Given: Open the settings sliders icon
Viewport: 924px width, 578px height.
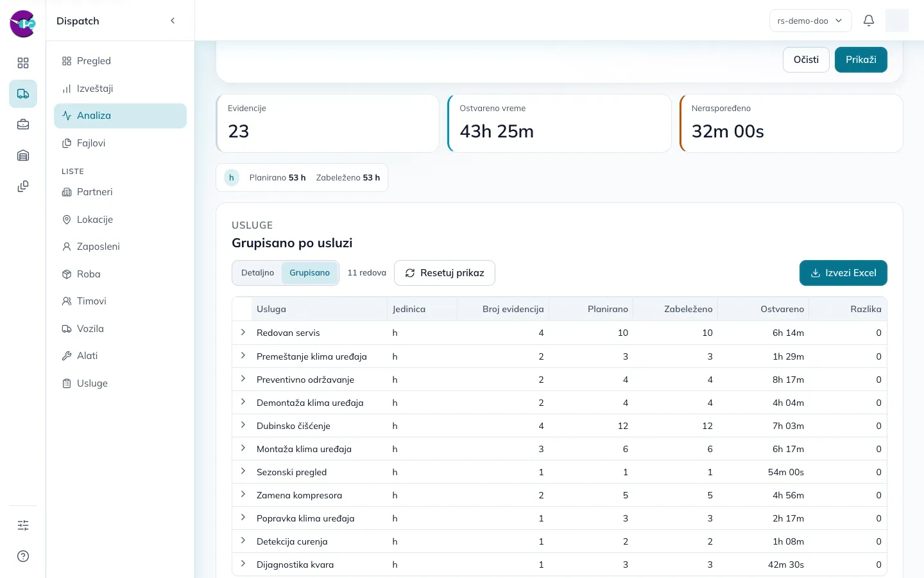Looking at the screenshot, I should [23, 525].
